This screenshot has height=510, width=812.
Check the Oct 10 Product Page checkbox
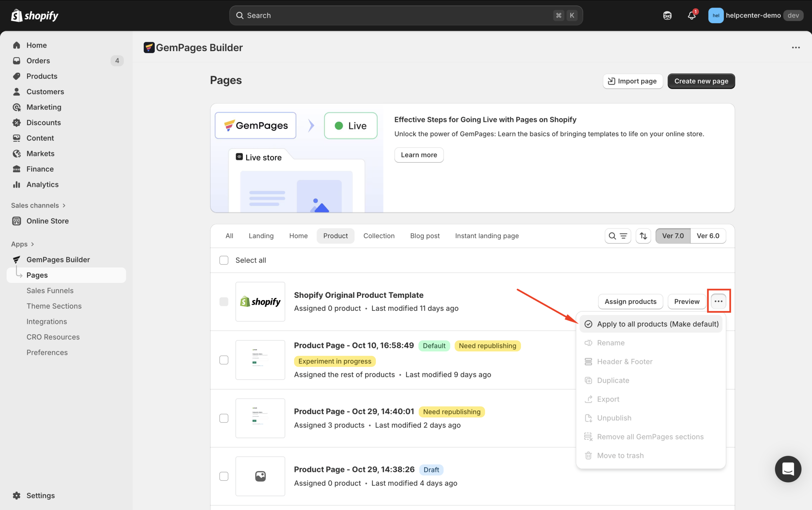point(224,360)
